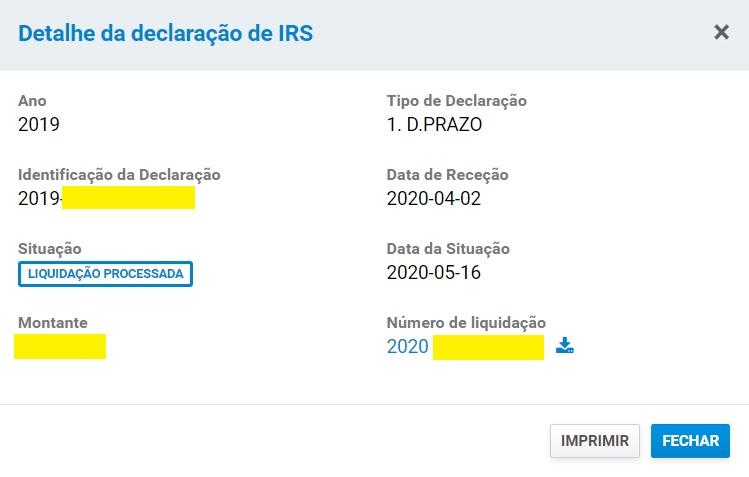Click the 'Identificação da Declaração' label
Screen dimensions: 749x477
click(119, 175)
